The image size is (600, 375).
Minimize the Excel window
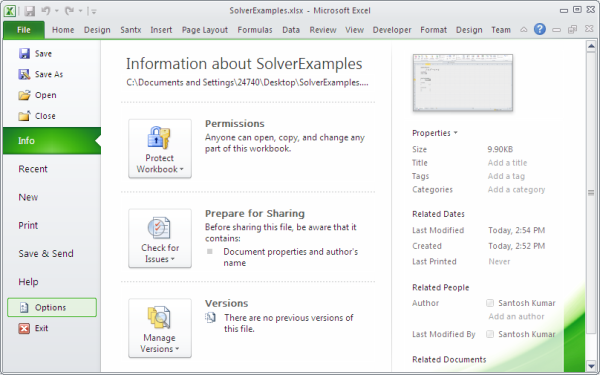pyautogui.click(x=564, y=10)
